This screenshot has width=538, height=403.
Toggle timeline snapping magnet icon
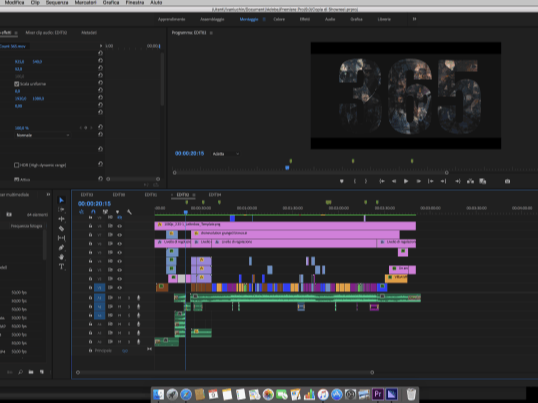click(93, 212)
